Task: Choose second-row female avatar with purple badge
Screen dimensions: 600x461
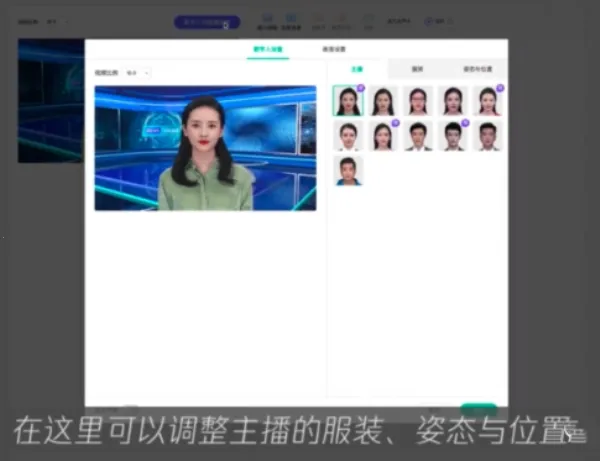Action: (383, 136)
